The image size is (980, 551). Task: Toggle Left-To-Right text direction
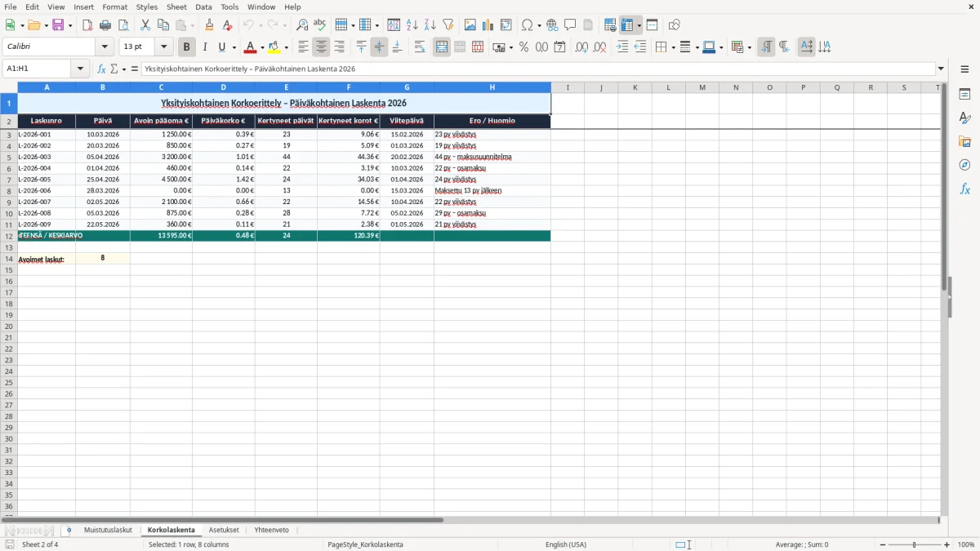[766, 47]
